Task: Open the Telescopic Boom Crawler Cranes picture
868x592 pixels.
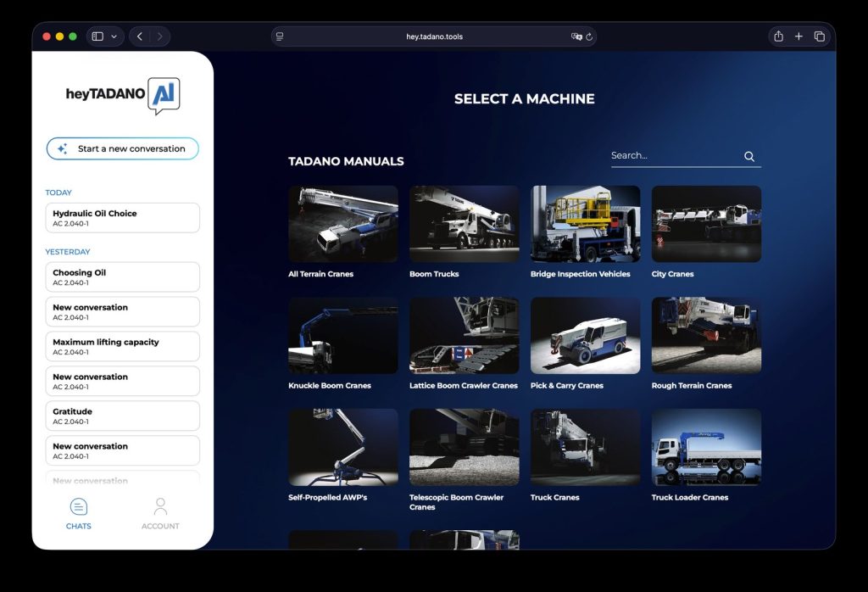Action: (x=465, y=448)
